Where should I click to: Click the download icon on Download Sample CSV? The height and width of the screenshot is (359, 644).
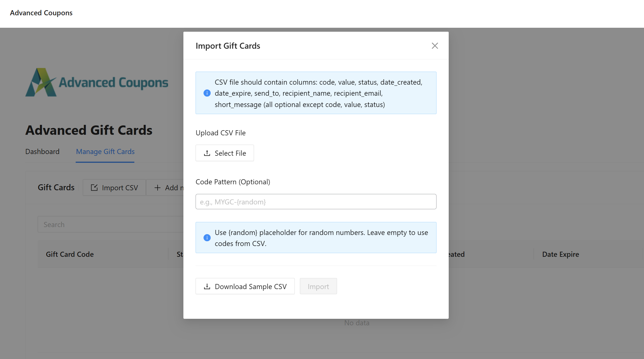(x=207, y=286)
